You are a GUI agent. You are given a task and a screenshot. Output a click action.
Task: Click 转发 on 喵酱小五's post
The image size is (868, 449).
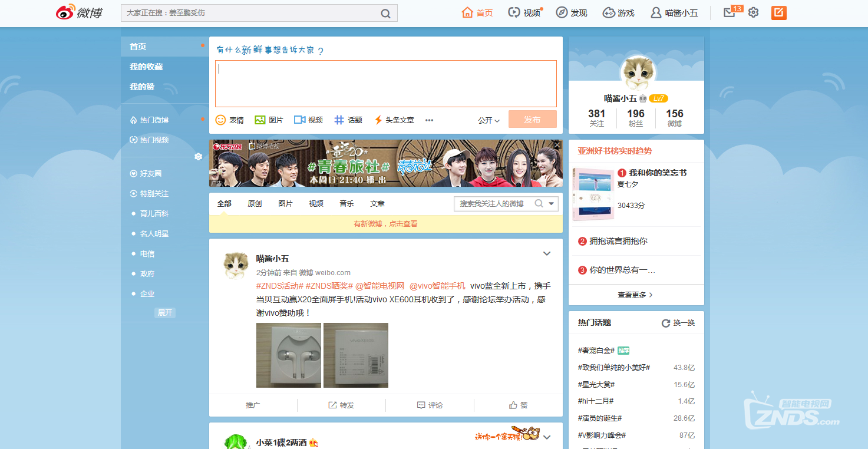[x=341, y=405]
